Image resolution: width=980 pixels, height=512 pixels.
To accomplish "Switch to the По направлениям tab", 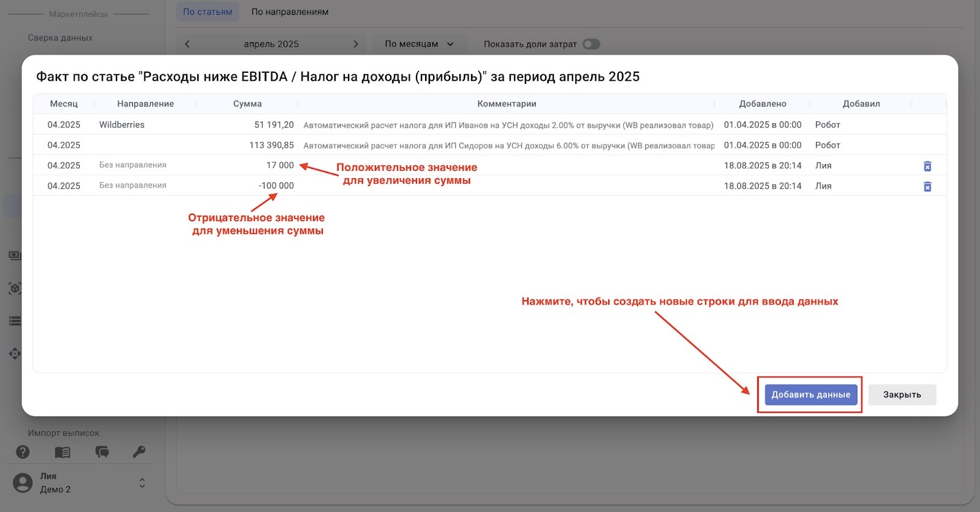I will click(x=290, y=12).
